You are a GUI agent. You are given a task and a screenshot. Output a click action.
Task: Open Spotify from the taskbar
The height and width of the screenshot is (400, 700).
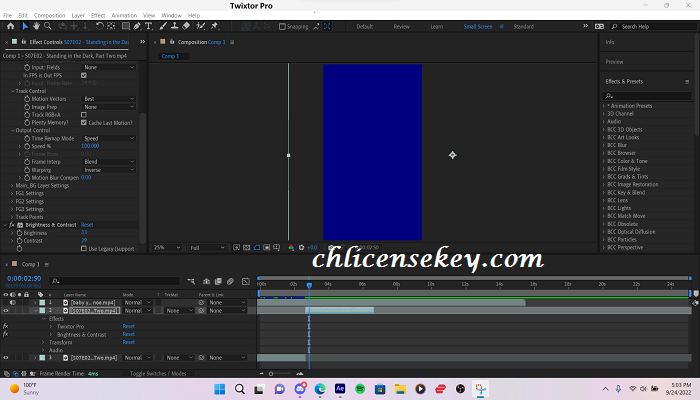pos(360,389)
